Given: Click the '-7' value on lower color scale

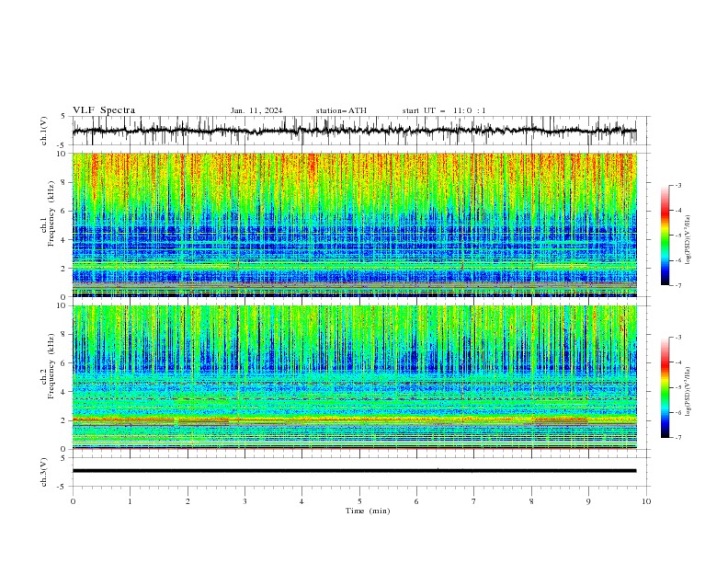Looking at the screenshot, I should (x=677, y=437).
